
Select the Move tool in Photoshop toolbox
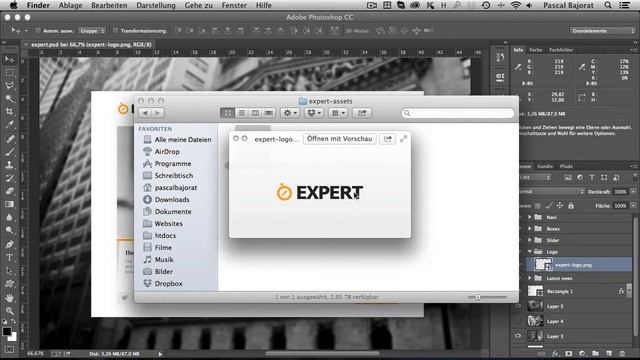pos(9,60)
